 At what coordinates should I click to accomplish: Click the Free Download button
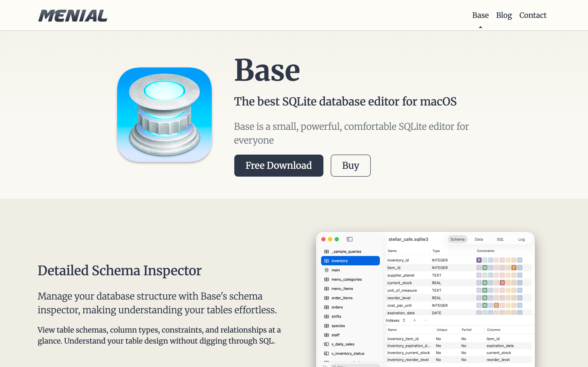pos(278,166)
